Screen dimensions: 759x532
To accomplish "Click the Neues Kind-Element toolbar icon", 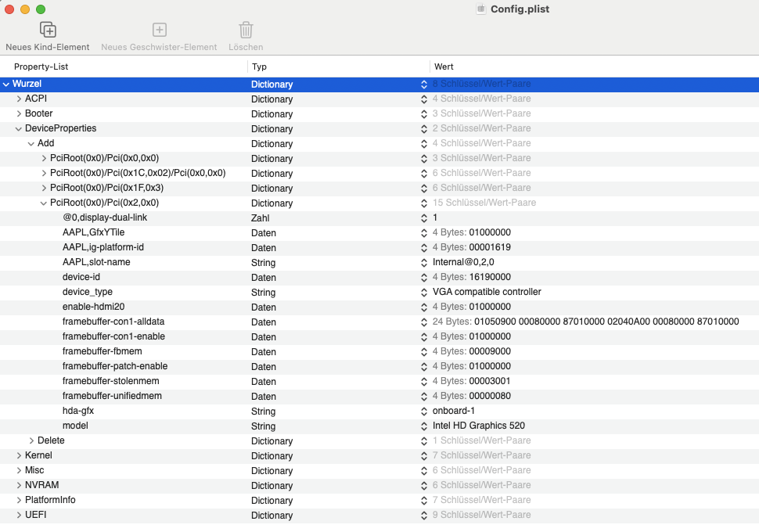I will click(x=48, y=30).
